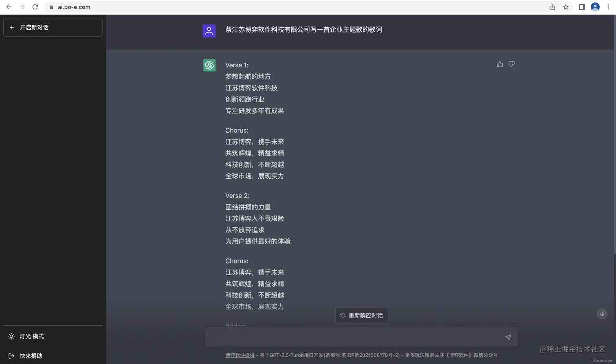Click the plus icon in 开启新对话

tap(12, 27)
